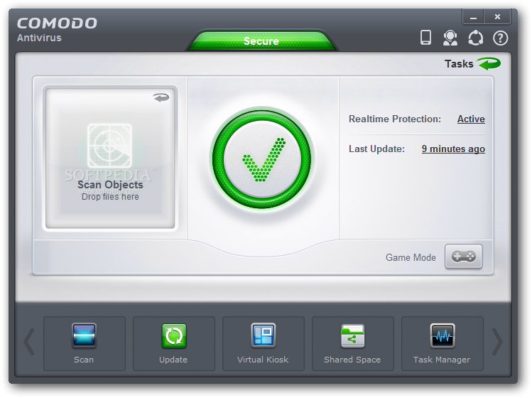
Task: Toggle Game Mode with the gamepad button
Action: 464,257
